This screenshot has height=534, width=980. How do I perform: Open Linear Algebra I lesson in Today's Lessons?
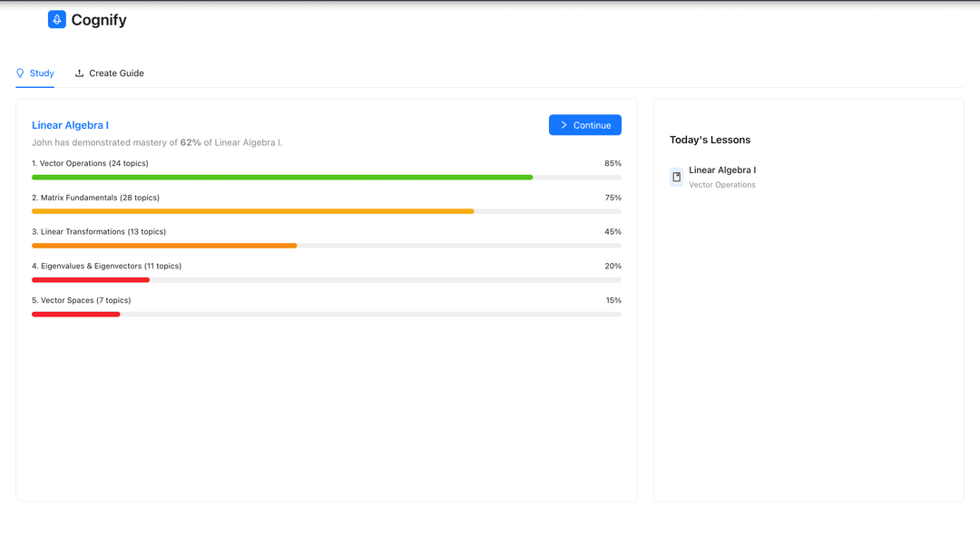click(722, 170)
